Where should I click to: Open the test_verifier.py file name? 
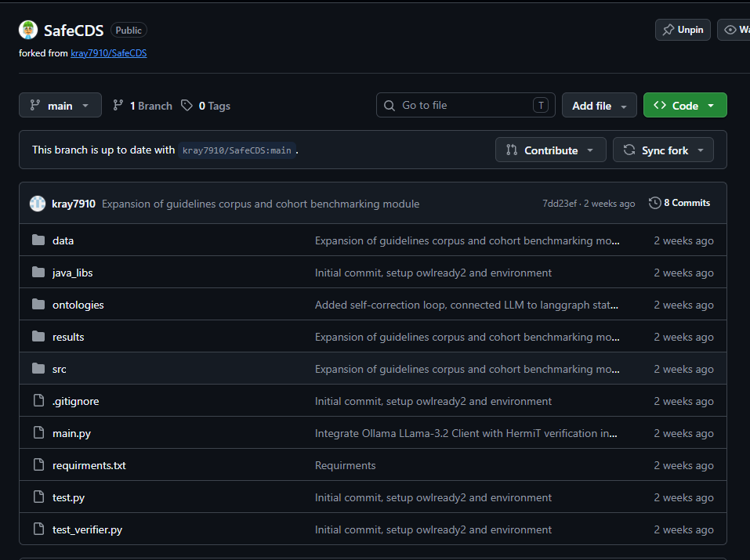coord(88,529)
